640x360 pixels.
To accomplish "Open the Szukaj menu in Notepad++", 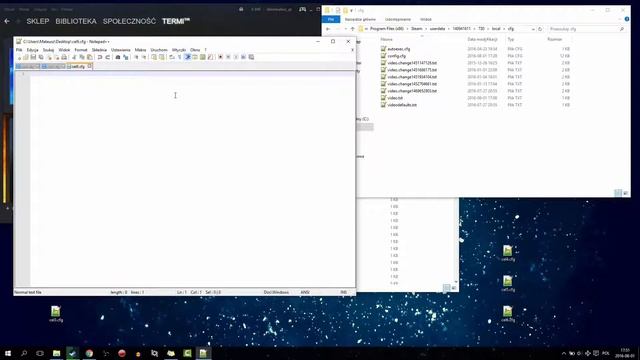I will click(x=49, y=50).
